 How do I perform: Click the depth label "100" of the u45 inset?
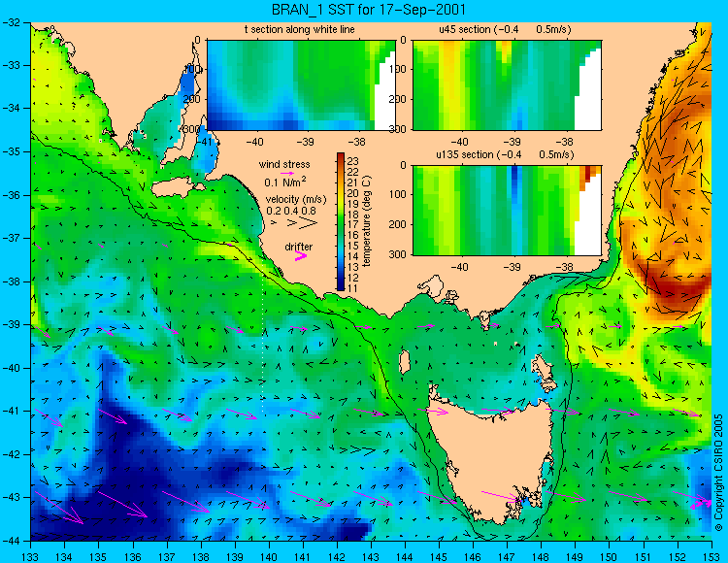coord(399,70)
